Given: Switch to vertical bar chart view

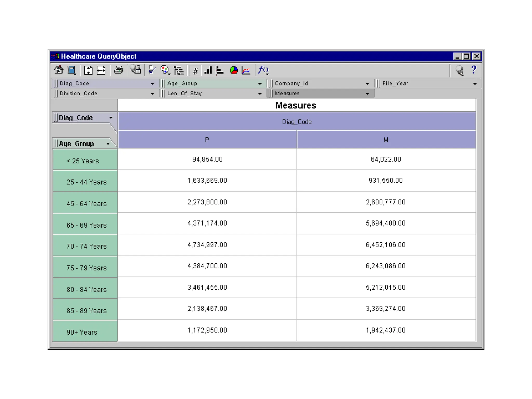Looking at the screenshot, I should [x=208, y=70].
